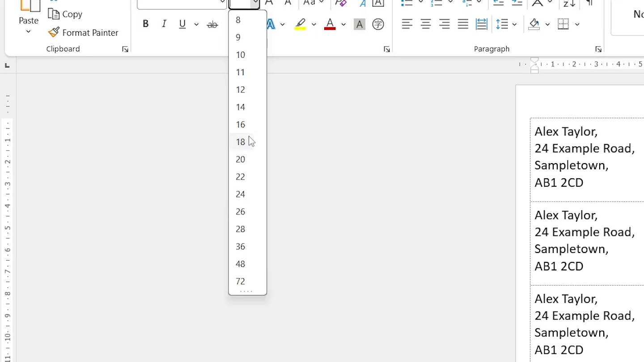Toggle Character Shading on text
Image resolution: width=644 pixels, height=362 pixels.
pyautogui.click(x=359, y=24)
